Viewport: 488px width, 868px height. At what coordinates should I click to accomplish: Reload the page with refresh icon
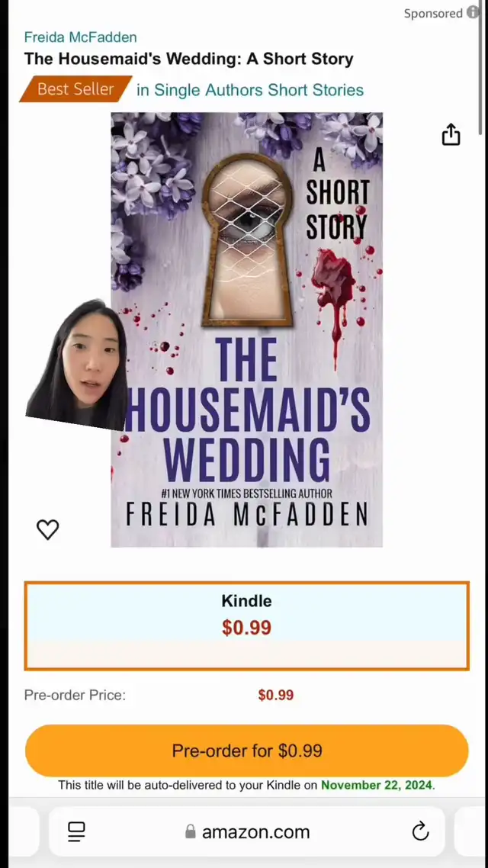point(420,831)
